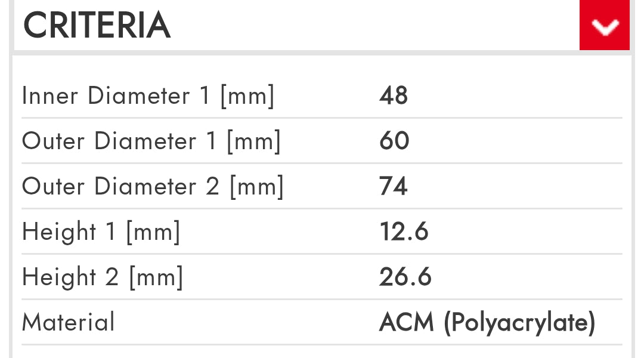This screenshot has width=644, height=358.
Task: Click the CRITERIA heading text
Action: [97, 25]
